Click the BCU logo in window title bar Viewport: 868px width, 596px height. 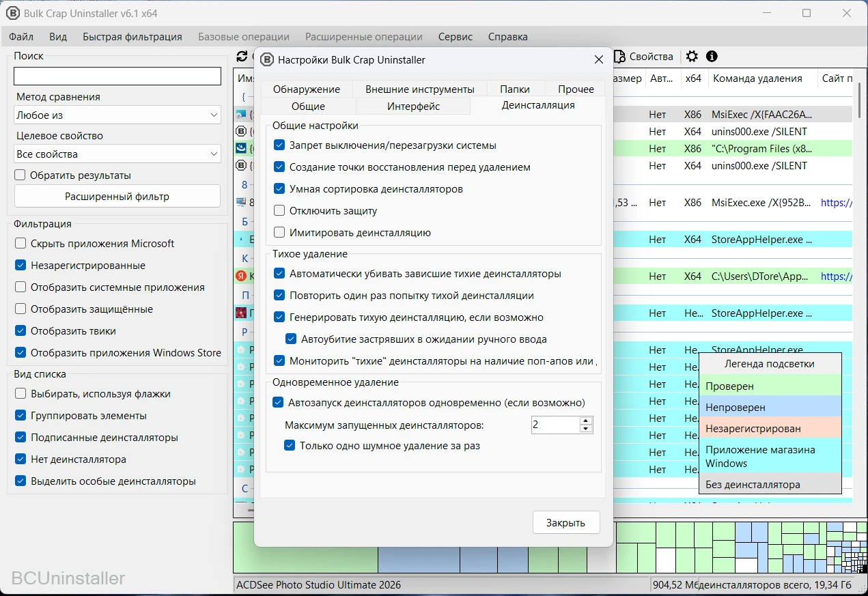point(12,13)
